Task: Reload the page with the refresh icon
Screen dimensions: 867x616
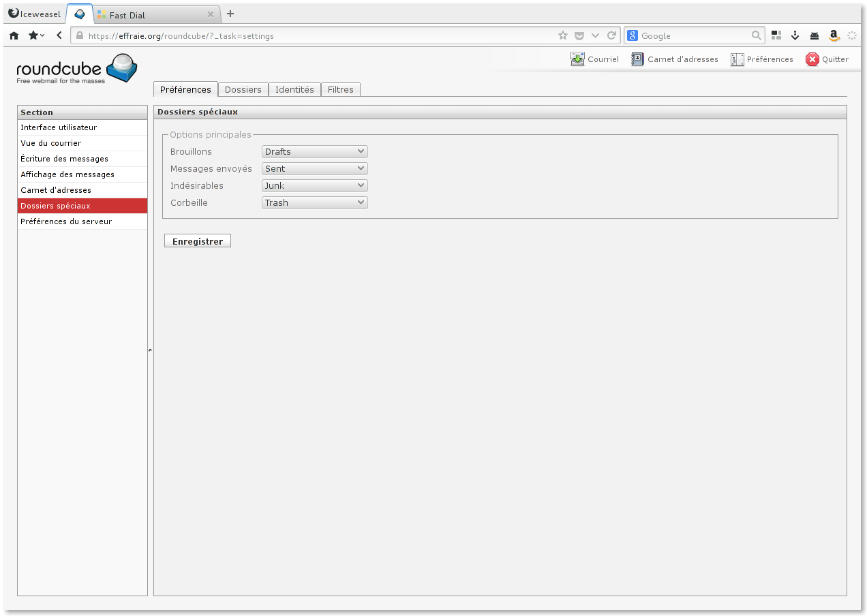Action: point(611,35)
